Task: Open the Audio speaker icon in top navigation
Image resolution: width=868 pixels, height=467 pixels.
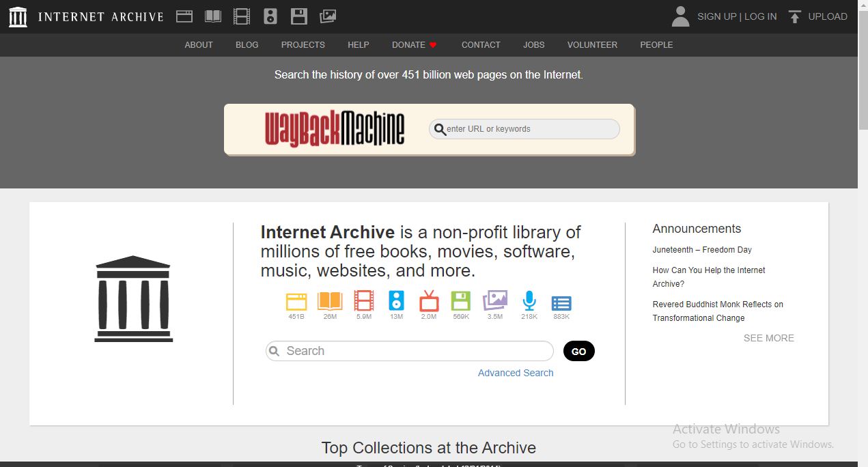Action: pyautogui.click(x=270, y=16)
